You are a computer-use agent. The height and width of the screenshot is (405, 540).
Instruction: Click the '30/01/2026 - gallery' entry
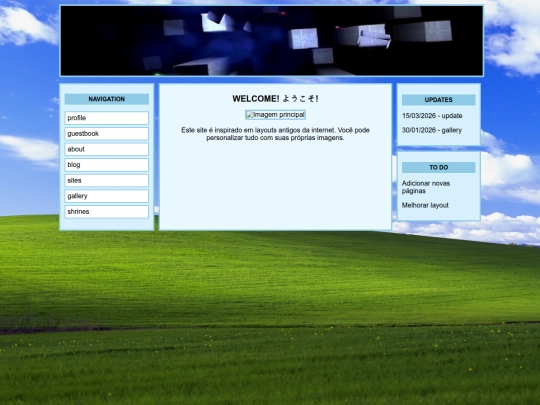[432, 130]
